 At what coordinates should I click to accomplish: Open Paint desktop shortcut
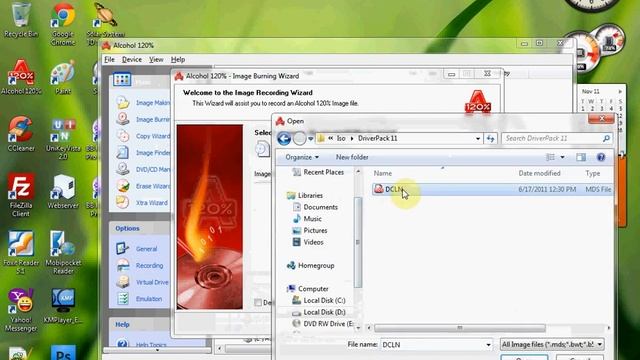63,77
